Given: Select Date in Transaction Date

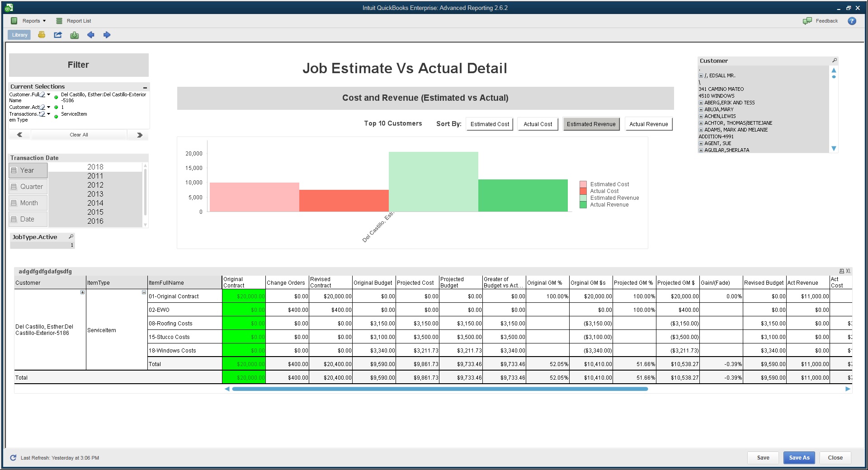Looking at the screenshot, I should (x=28, y=219).
